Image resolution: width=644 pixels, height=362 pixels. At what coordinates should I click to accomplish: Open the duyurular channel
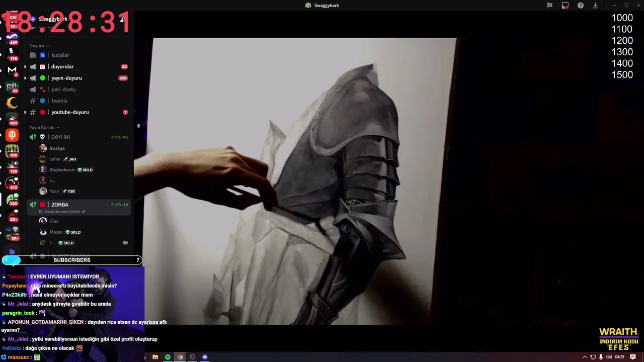[x=78, y=66]
